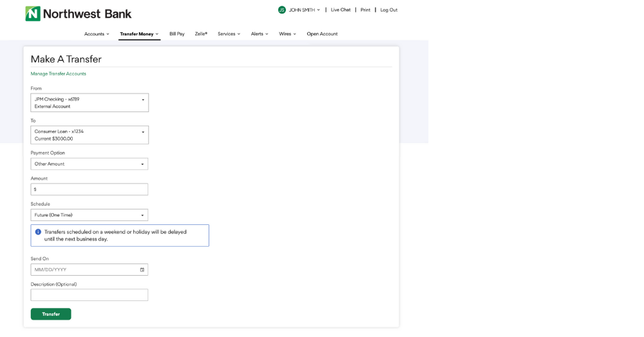Screen dimensions: 644x337
Task: Click the Log Out link
Action: [x=388, y=10]
